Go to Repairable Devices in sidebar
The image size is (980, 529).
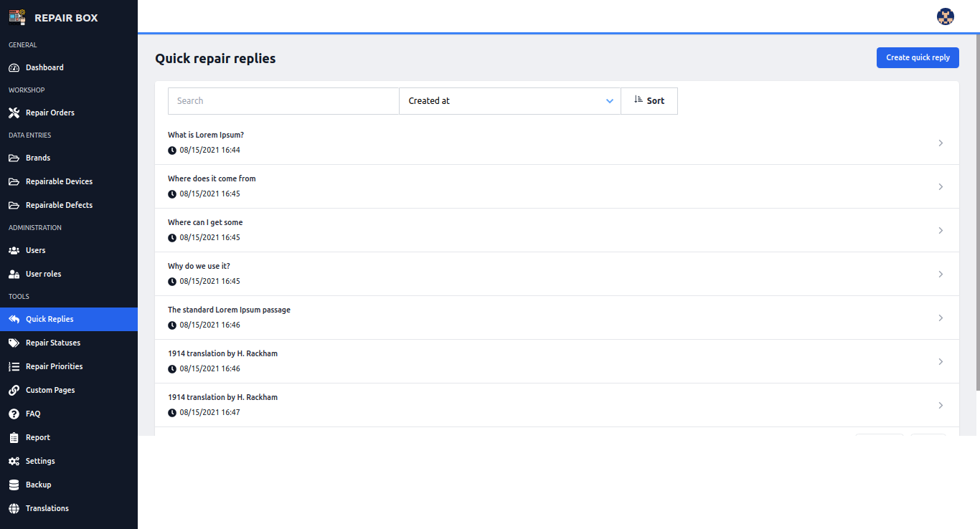pos(59,181)
